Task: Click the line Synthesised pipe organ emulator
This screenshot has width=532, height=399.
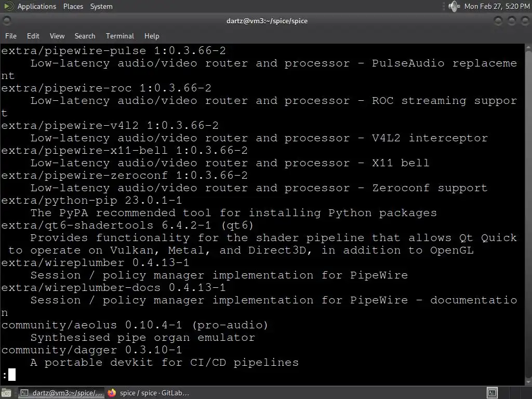Action: [142, 337]
